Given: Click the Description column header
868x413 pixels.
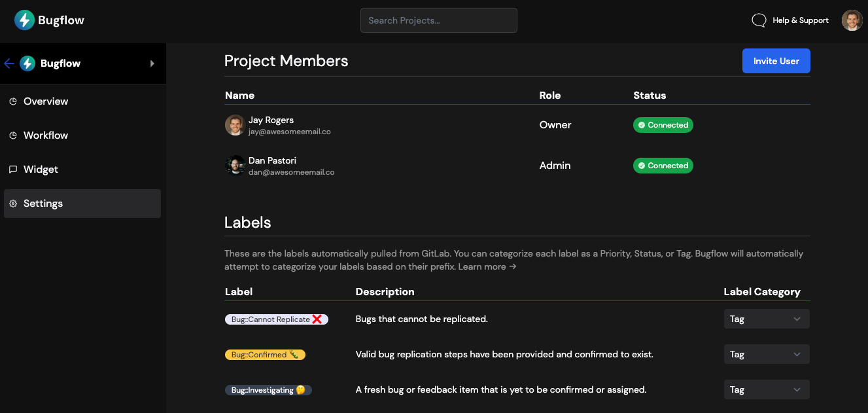Looking at the screenshot, I should tap(385, 292).
